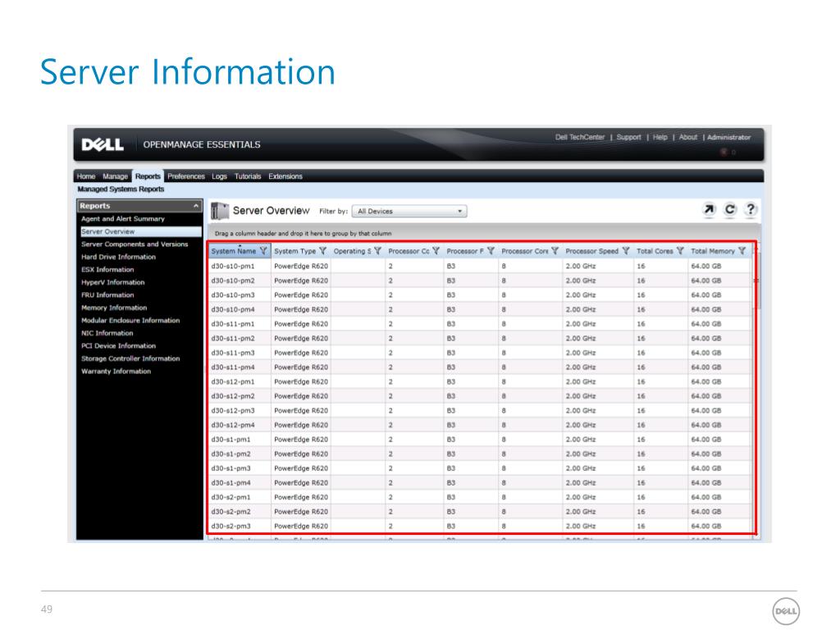Click 2.00 GHz in d30-s1-pm4 row

click(581, 482)
